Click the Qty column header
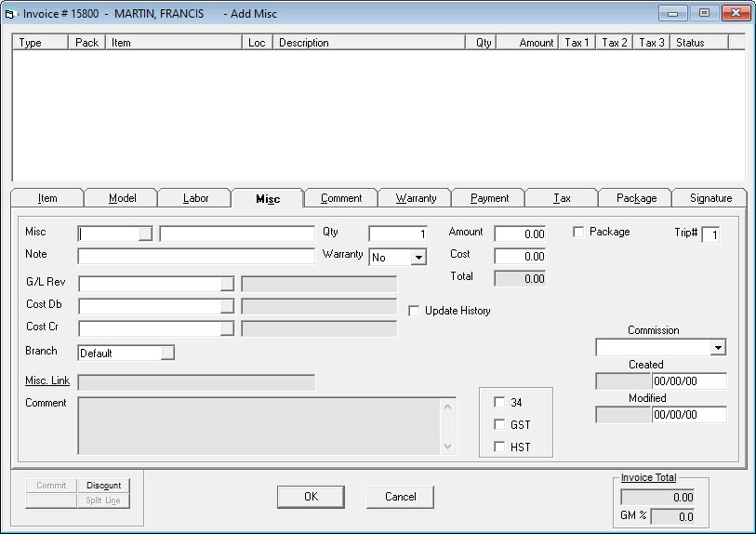756x534 pixels. 481,43
